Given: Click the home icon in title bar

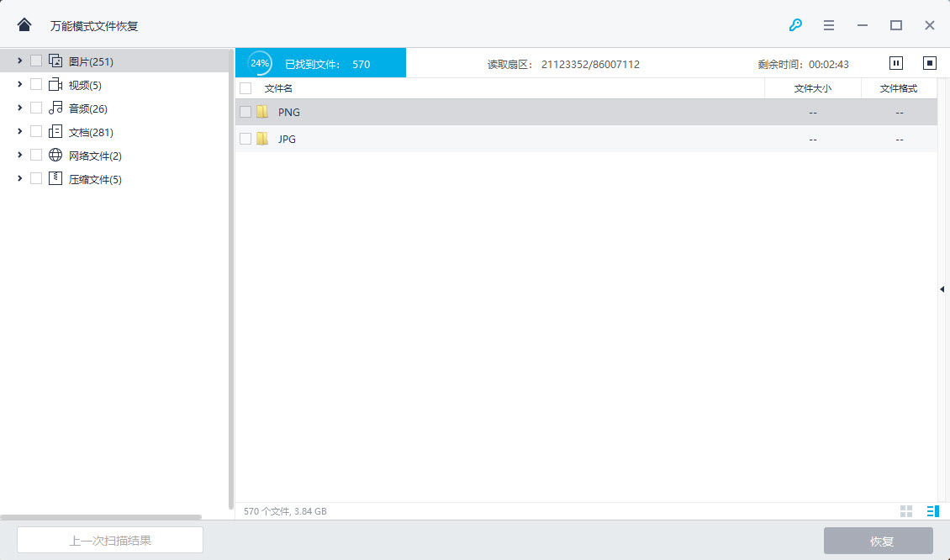Looking at the screenshot, I should [x=24, y=25].
